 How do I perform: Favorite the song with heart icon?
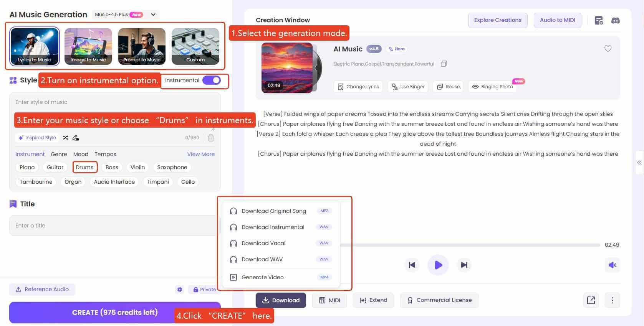coord(608,49)
